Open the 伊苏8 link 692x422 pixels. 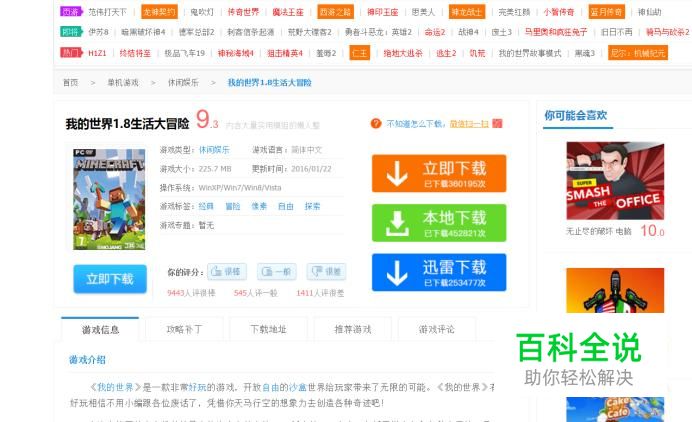coord(98,32)
